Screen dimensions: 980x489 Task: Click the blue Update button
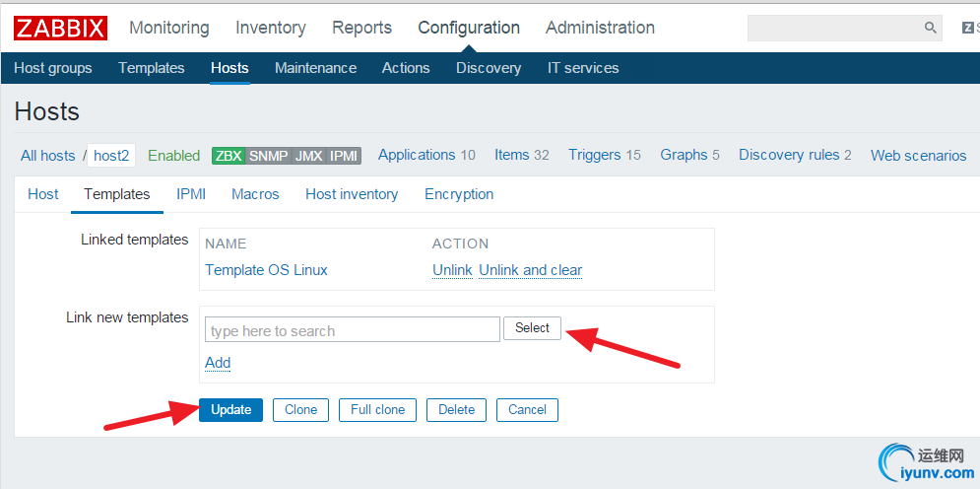(230, 410)
